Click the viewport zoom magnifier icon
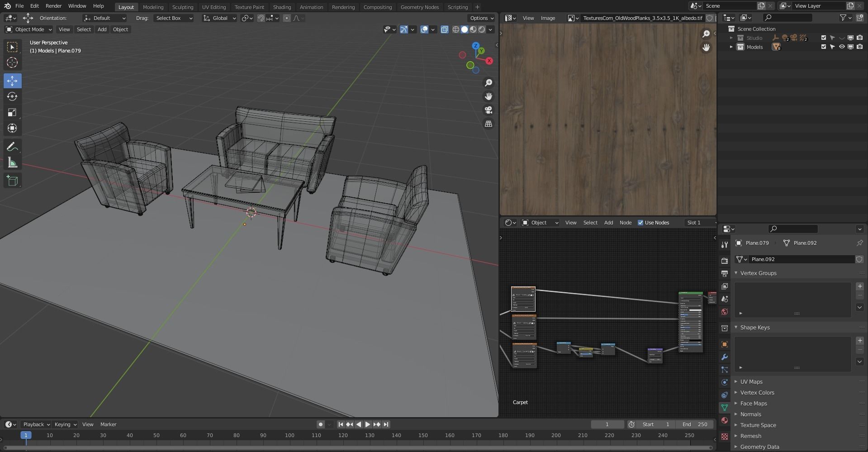 click(489, 83)
